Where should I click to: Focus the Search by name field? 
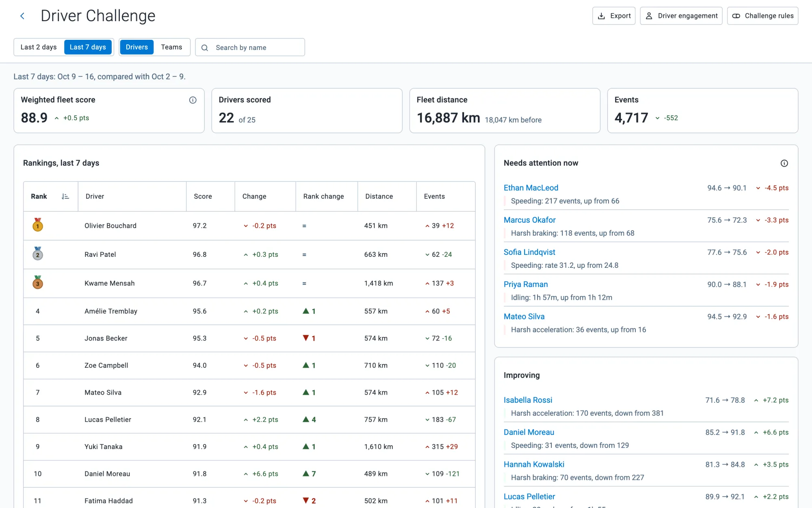pyautogui.click(x=250, y=47)
